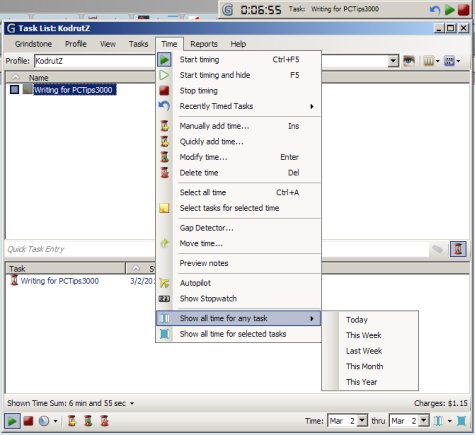Open the Profile menu

click(76, 44)
